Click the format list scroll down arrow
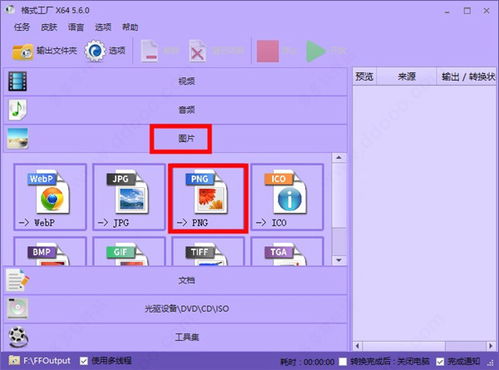This screenshot has width=499, height=370. pyautogui.click(x=339, y=260)
